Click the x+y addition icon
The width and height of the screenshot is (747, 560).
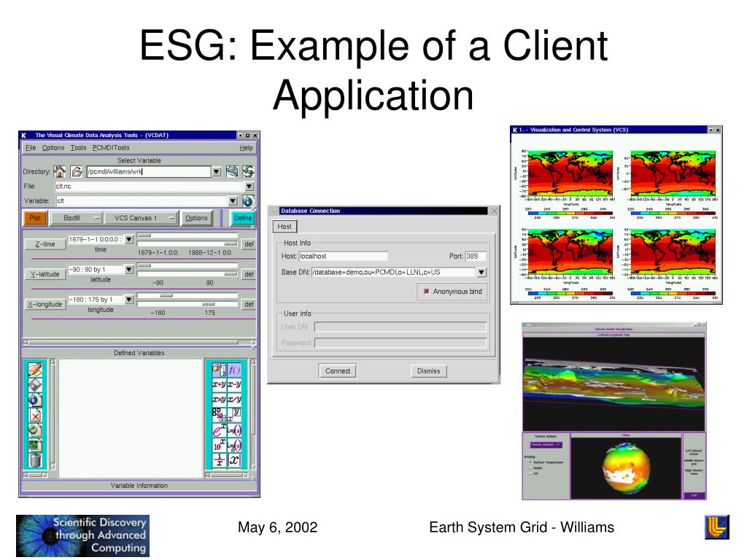219,384
